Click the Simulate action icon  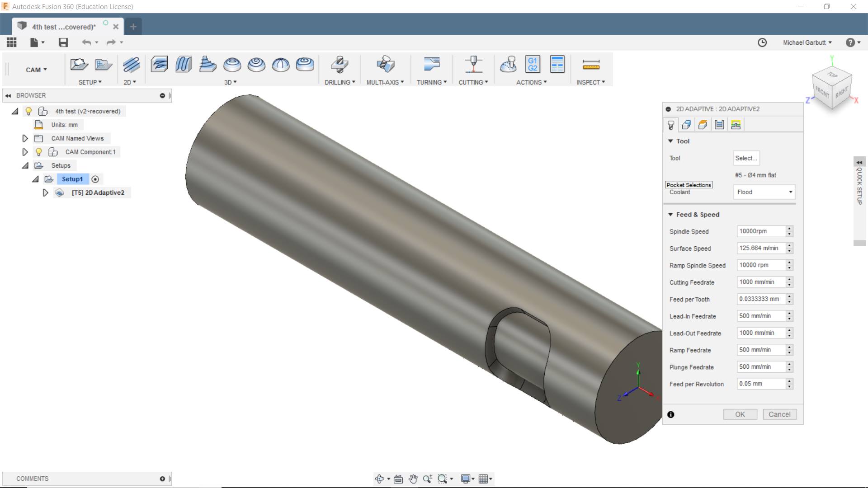click(508, 65)
